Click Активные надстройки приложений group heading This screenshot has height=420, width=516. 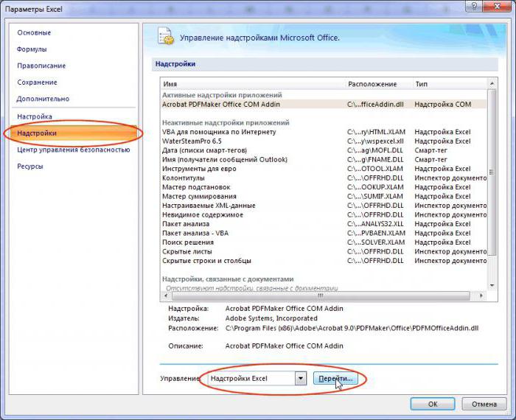(x=222, y=95)
